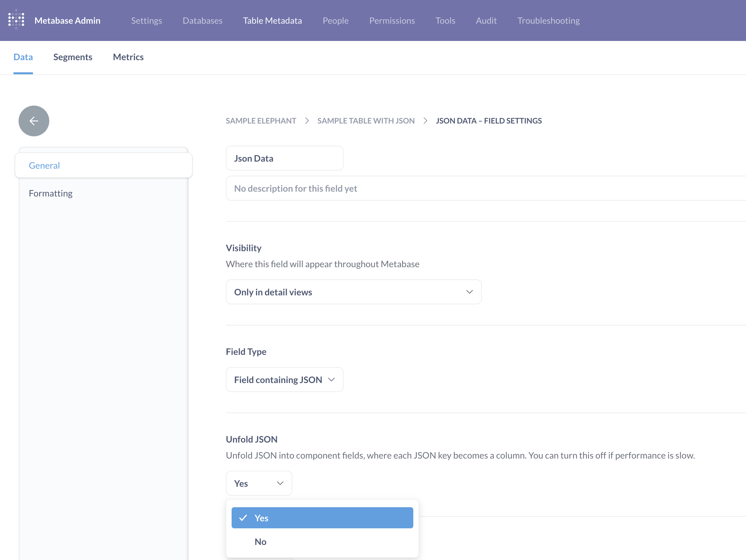Click the Field Type chevron icon

tap(331, 380)
